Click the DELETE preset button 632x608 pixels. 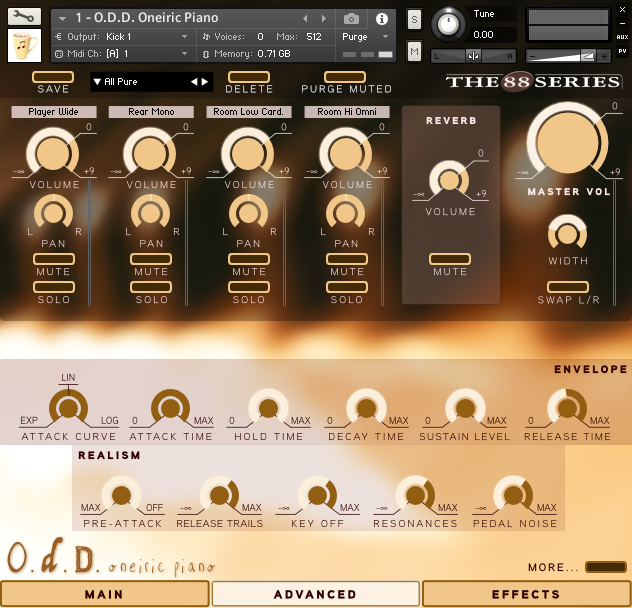pyautogui.click(x=249, y=77)
